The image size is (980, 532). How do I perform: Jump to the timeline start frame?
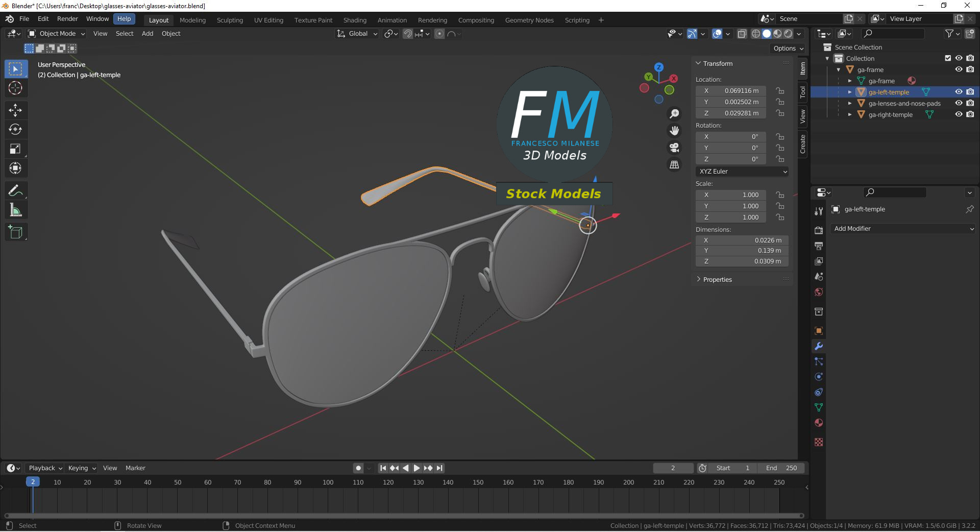tap(383, 468)
